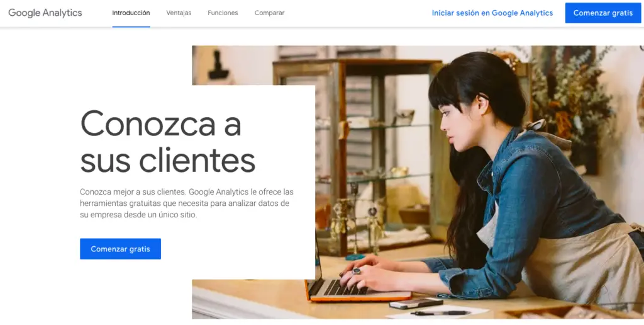Image resolution: width=644 pixels, height=325 pixels.
Task: Click the black pen on the paper
Action: click(x=441, y=313)
